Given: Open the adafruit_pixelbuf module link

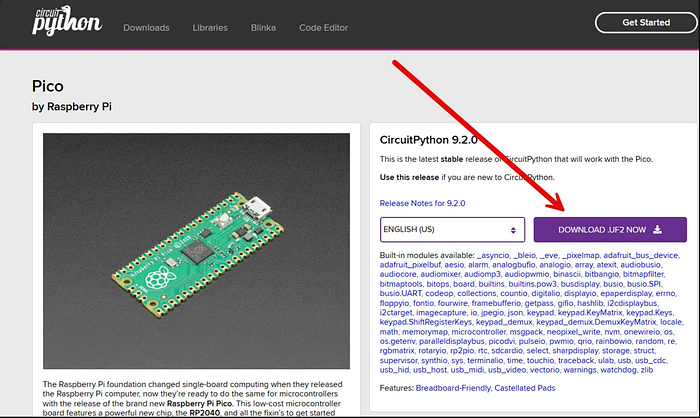Looking at the screenshot, I should (x=410, y=265).
